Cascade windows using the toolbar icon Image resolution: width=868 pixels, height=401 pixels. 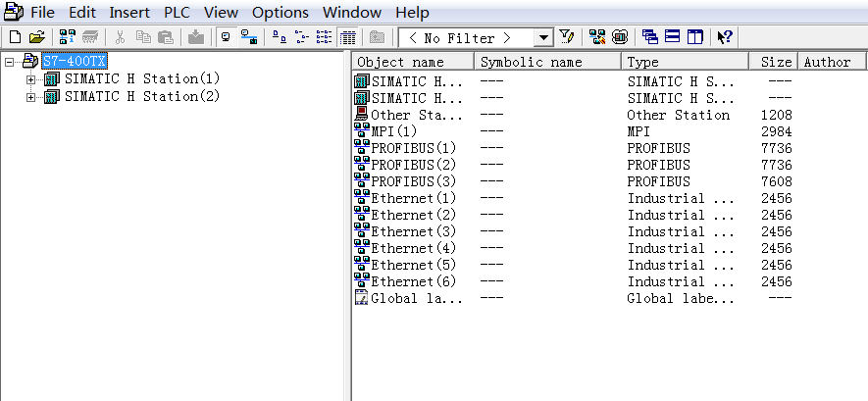pyautogui.click(x=650, y=37)
